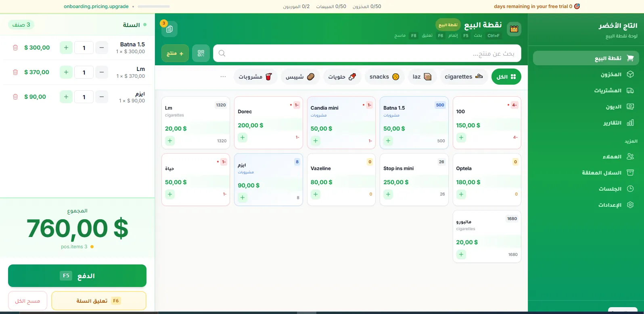Select the مشروبات category tab
644x314 pixels.
coord(255,77)
